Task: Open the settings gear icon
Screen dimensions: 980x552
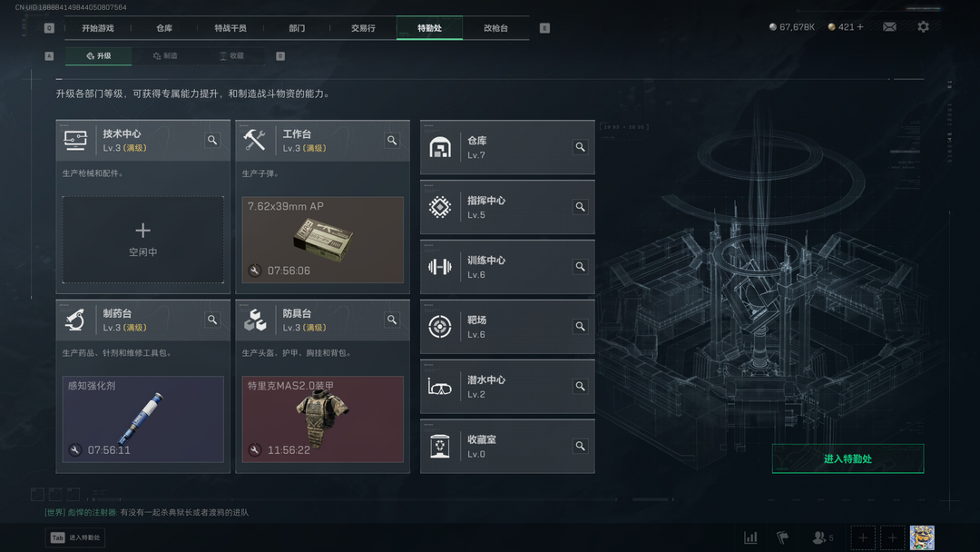Action: coord(923,27)
